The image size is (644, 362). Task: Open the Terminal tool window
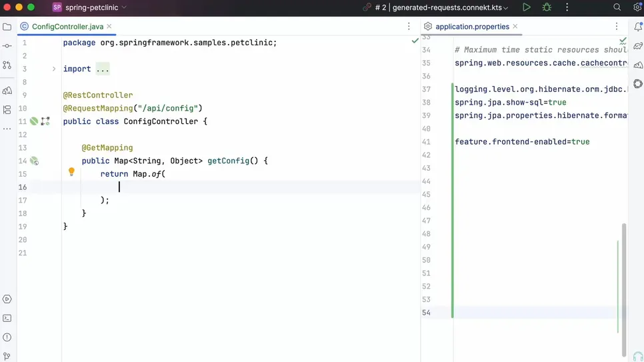pyautogui.click(x=7, y=319)
